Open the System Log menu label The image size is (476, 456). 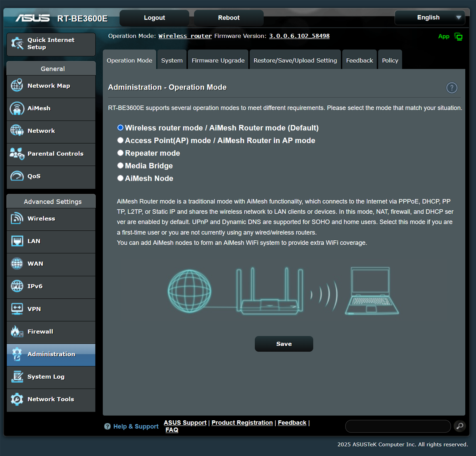click(46, 377)
